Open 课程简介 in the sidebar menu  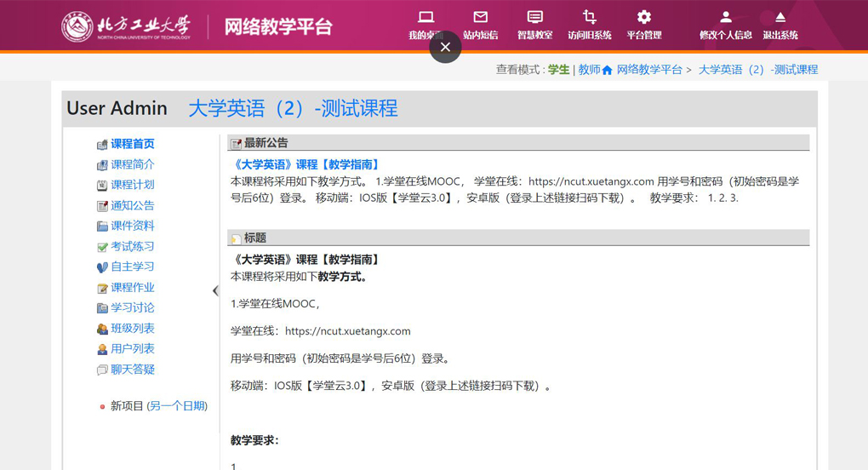click(132, 164)
